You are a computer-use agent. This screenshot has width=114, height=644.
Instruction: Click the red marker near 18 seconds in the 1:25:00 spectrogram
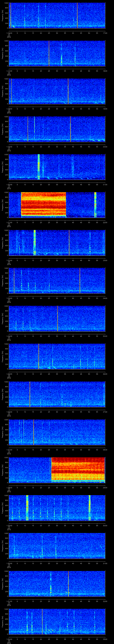(39, 357)
